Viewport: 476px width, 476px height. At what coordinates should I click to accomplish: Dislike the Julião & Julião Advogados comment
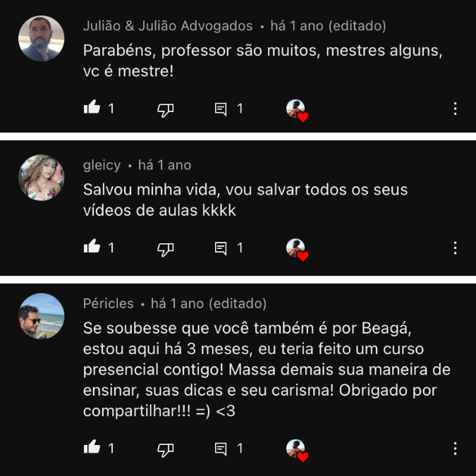166,110
